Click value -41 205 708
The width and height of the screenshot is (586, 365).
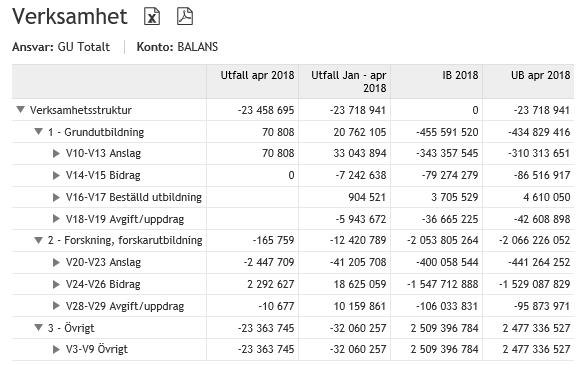[x=358, y=262]
